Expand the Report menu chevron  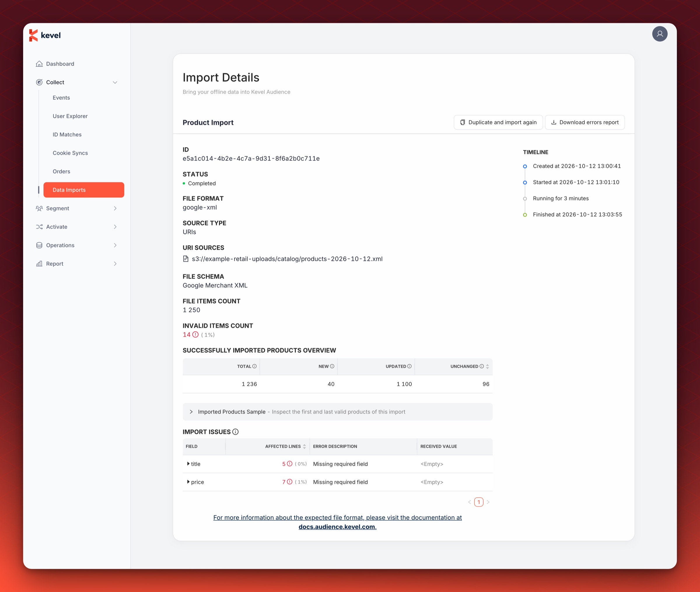115,264
